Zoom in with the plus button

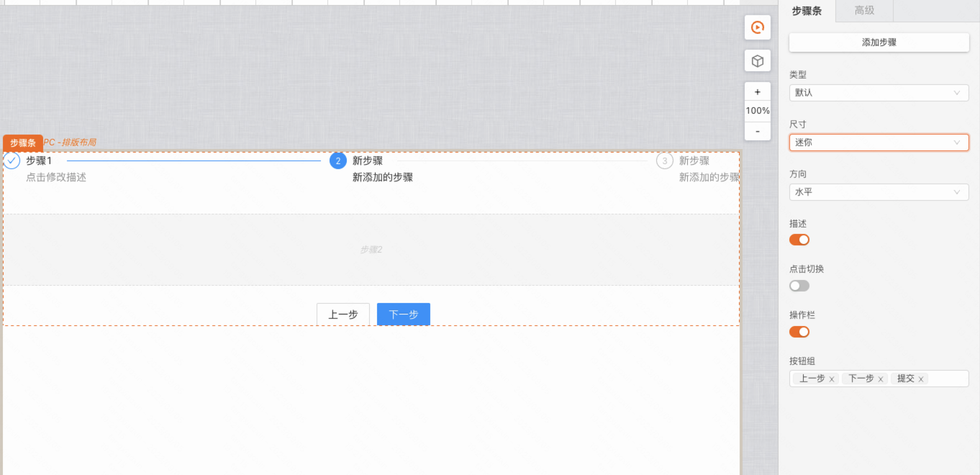[x=757, y=92]
